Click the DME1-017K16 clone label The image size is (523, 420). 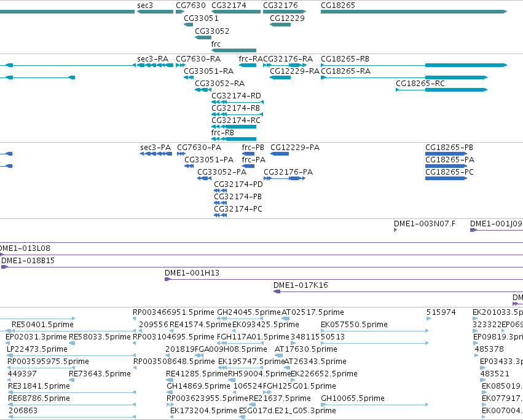(x=301, y=285)
